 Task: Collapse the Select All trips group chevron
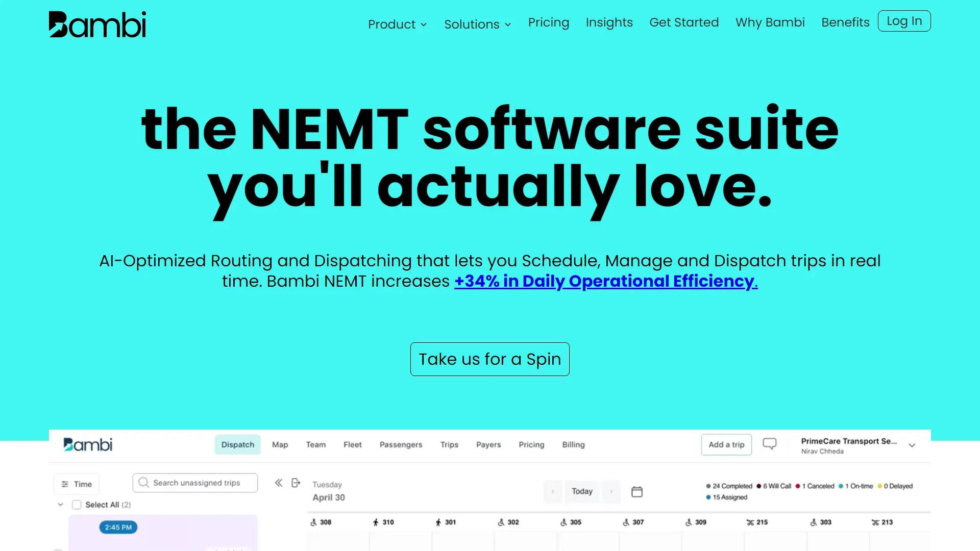tap(60, 505)
